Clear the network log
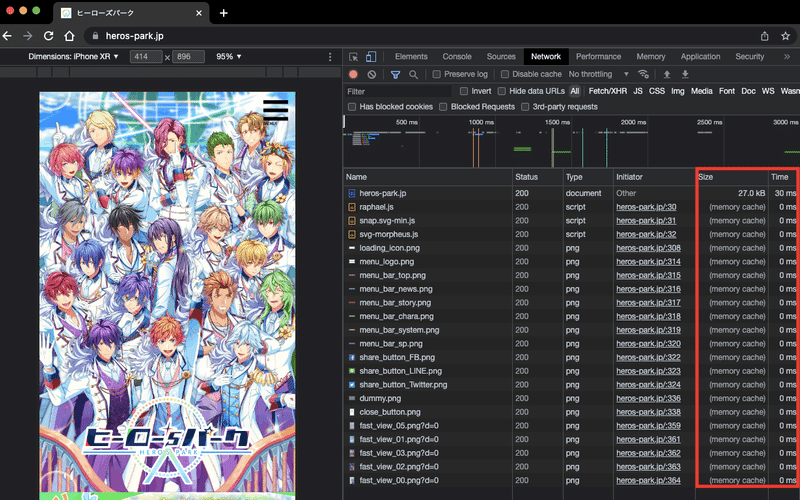Viewport: 800px width, 500px height. coord(371,74)
